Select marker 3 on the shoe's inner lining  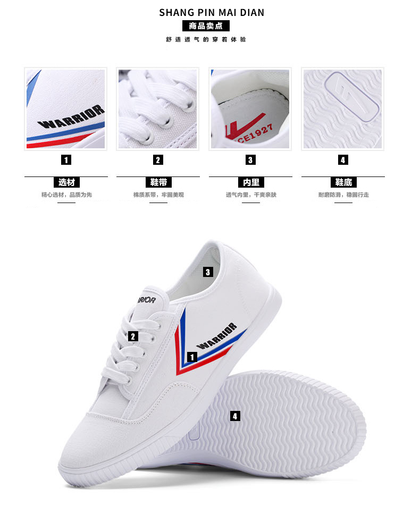click(x=208, y=272)
